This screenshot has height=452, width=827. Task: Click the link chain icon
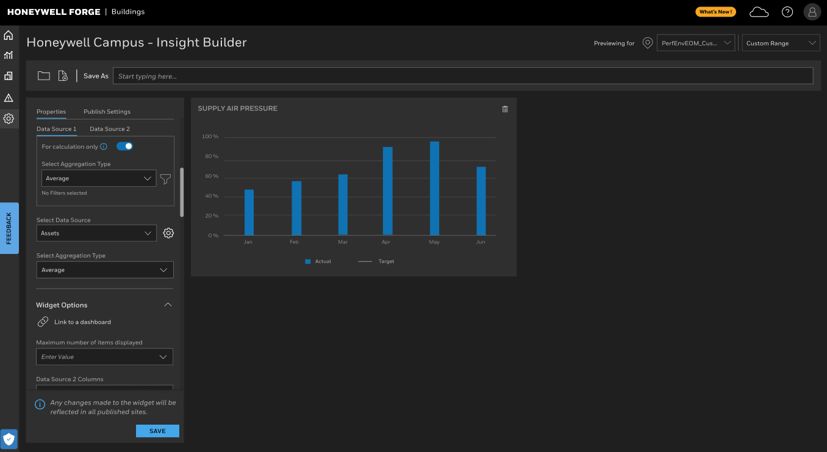coord(43,322)
